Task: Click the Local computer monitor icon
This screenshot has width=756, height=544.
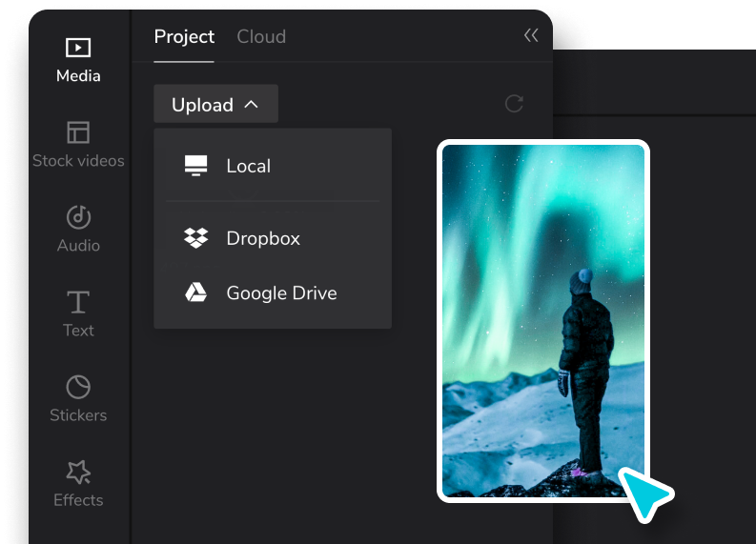Action: click(x=195, y=165)
